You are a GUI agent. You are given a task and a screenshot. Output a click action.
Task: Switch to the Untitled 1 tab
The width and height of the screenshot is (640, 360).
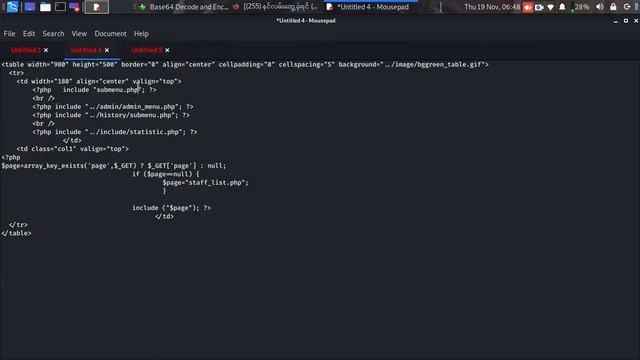tap(26, 50)
